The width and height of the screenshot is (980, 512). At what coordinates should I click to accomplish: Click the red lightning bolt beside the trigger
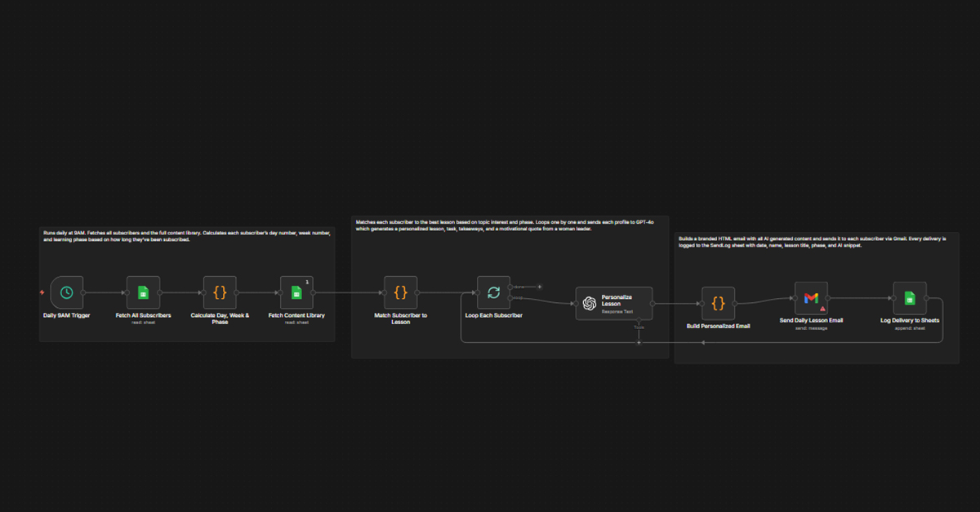click(x=42, y=292)
